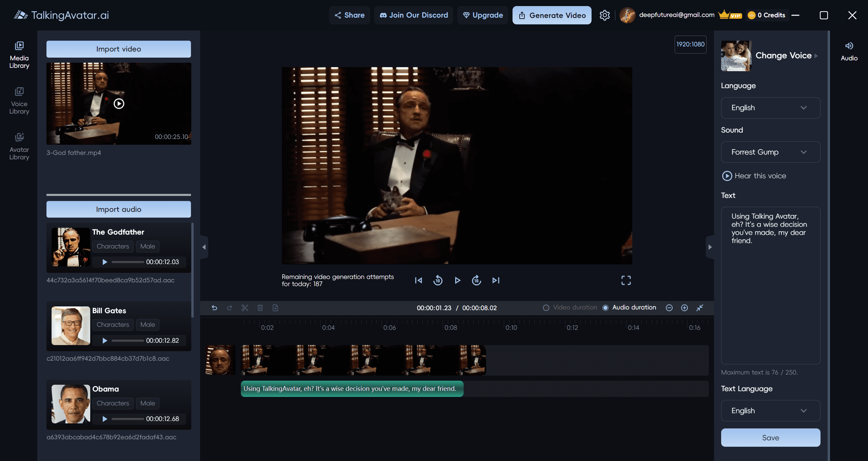Click the TalkingAvatar.ai logo
The width and height of the screenshot is (868, 461).
[61, 15]
